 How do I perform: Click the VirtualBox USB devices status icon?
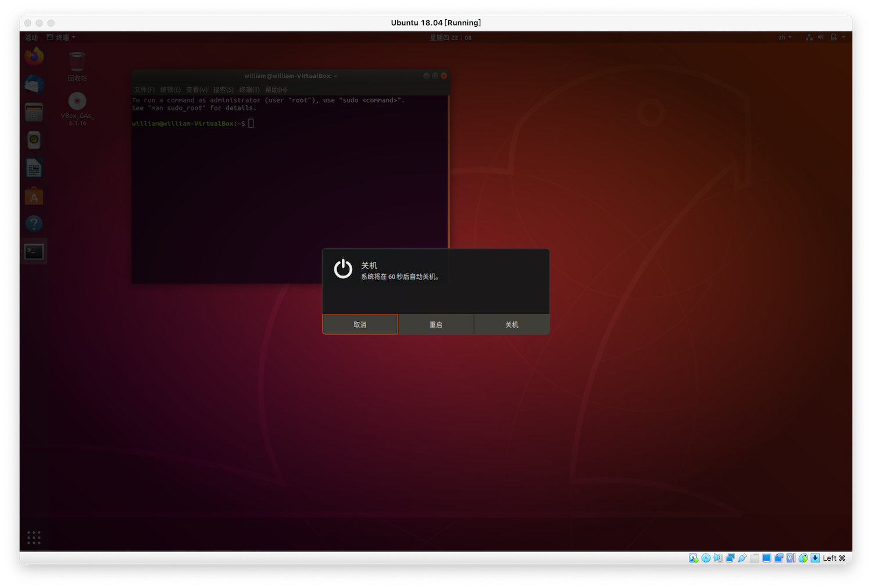coord(742,558)
